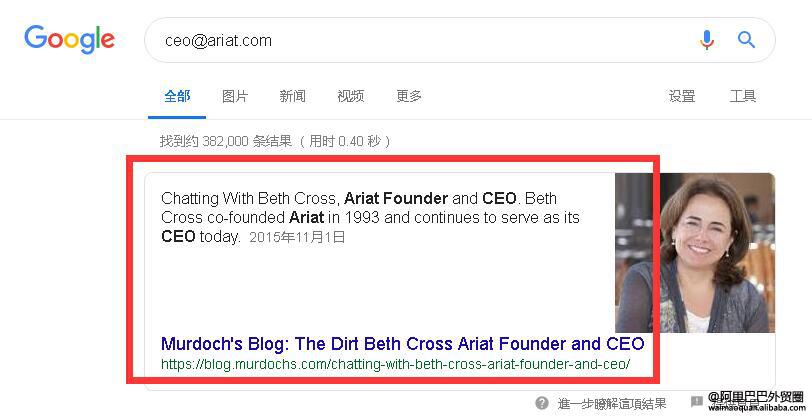Click the 找到约 382,000 条结果 stats line

[x=275, y=142]
